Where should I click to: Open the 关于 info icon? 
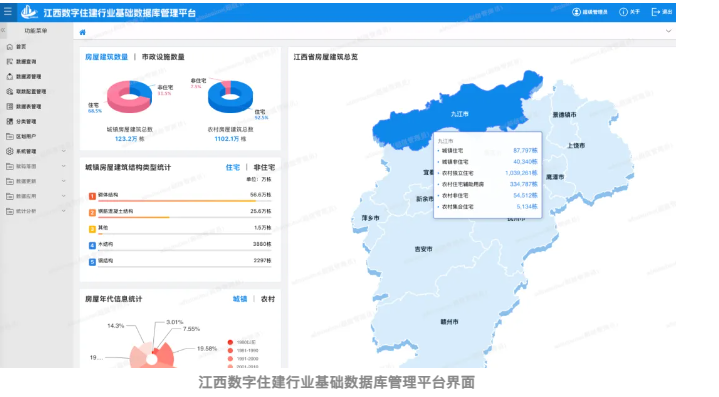623,12
